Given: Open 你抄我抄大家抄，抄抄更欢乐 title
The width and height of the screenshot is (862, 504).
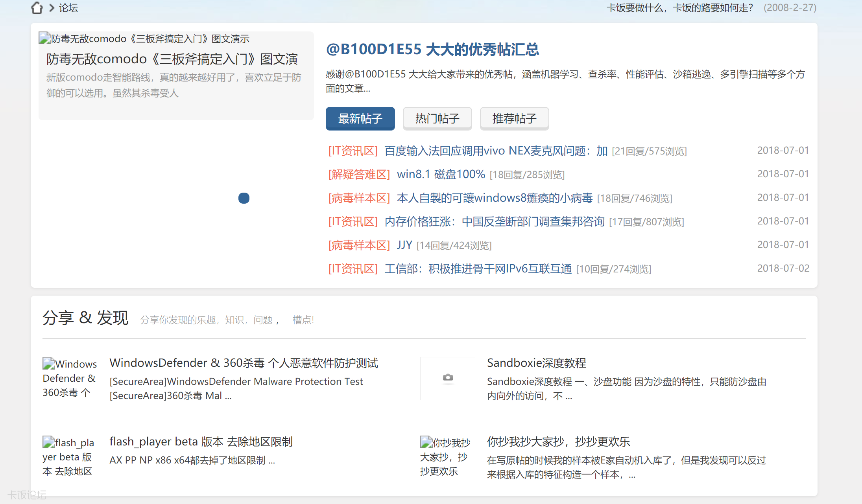Looking at the screenshot, I should tap(559, 441).
